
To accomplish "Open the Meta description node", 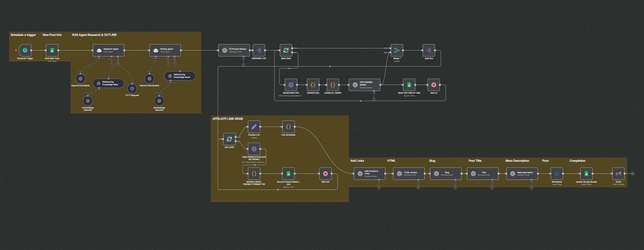I will tap(522, 174).
